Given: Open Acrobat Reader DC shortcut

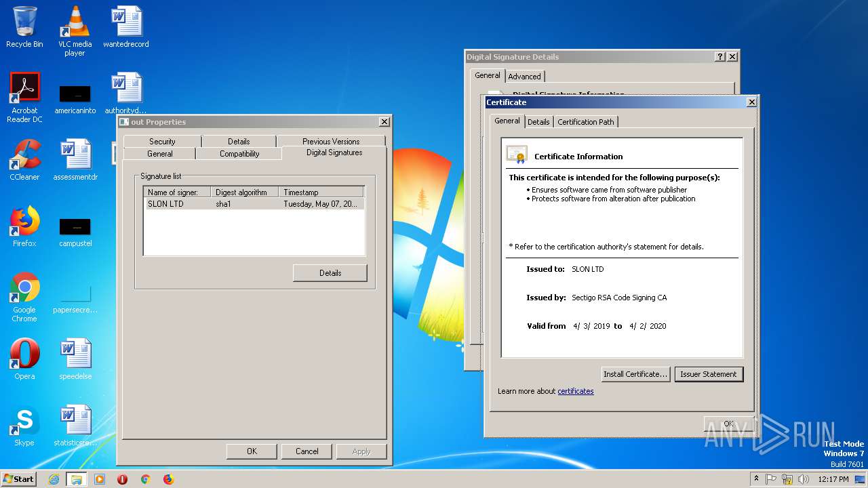Looking at the screenshot, I should tap(24, 98).
